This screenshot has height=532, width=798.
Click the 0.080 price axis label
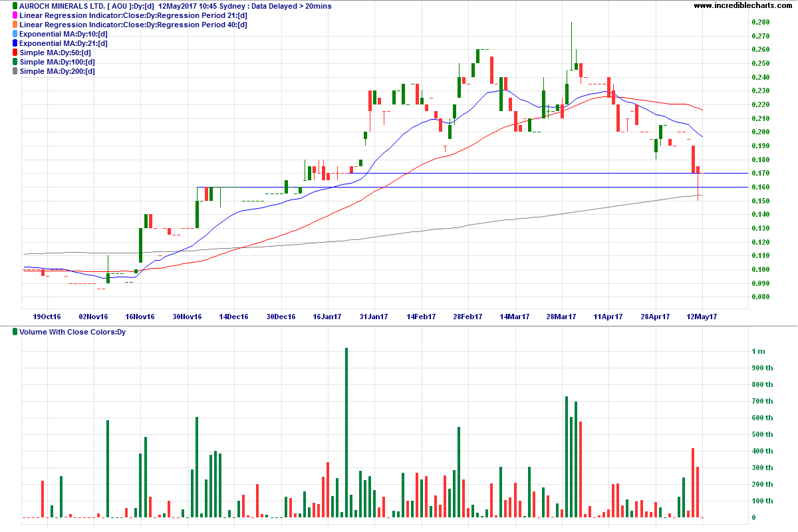point(760,297)
